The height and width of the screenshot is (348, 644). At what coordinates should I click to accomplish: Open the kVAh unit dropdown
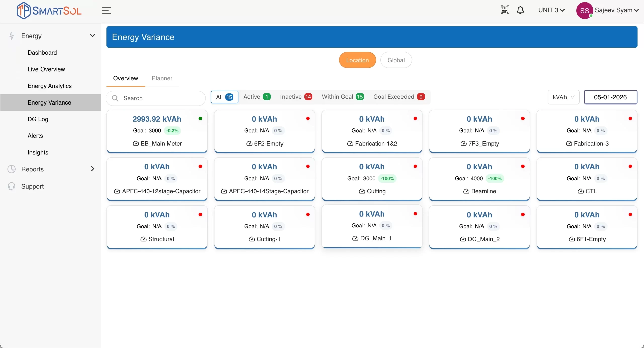(x=563, y=97)
